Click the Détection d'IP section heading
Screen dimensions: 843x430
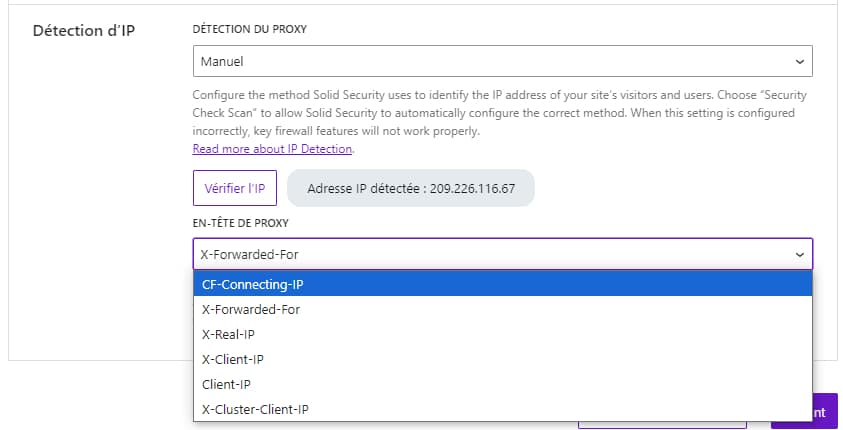tap(84, 30)
